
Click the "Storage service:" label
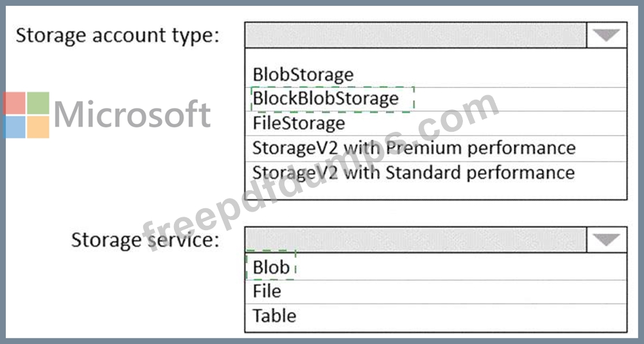[x=145, y=240]
